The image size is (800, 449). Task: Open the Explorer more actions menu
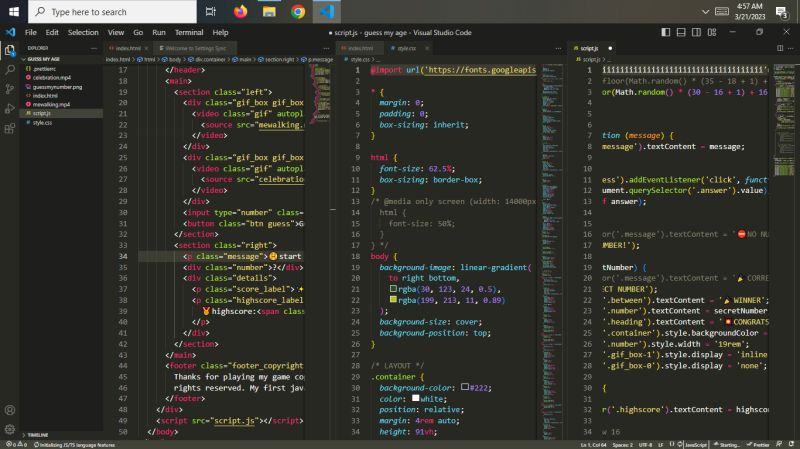pos(95,47)
